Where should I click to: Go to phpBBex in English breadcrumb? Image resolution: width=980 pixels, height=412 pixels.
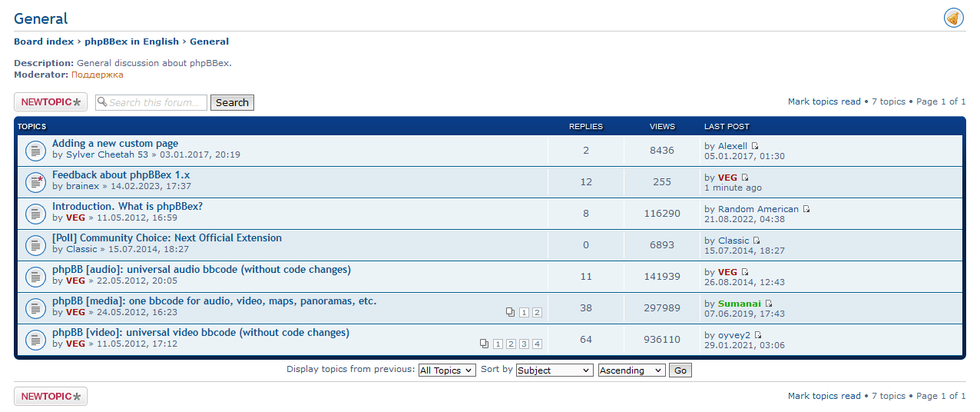point(131,42)
